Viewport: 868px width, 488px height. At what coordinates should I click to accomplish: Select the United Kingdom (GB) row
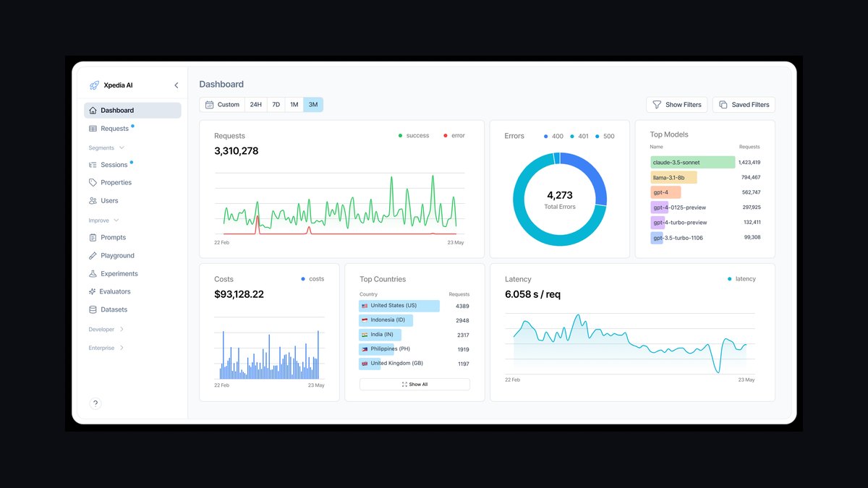click(x=414, y=364)
